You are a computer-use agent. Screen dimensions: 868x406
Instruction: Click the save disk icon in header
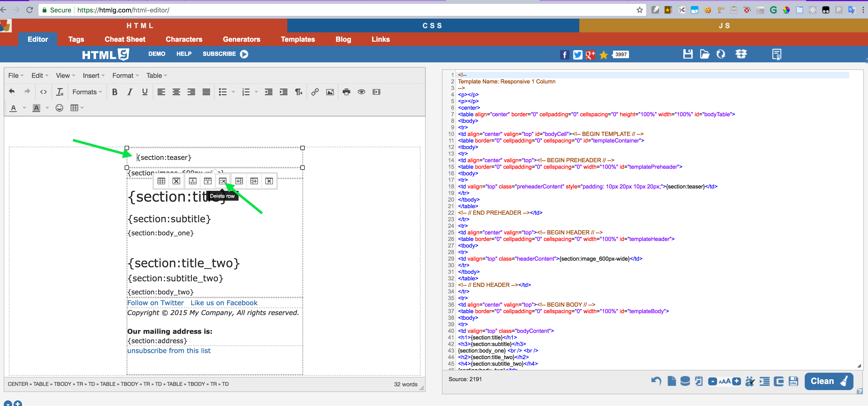click(688, 54)
